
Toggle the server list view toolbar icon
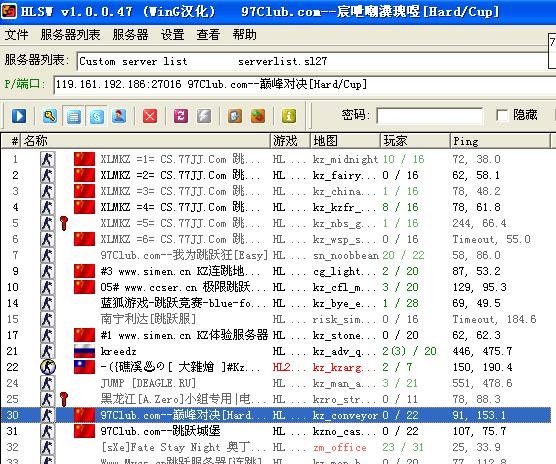(x=73, y=116)
